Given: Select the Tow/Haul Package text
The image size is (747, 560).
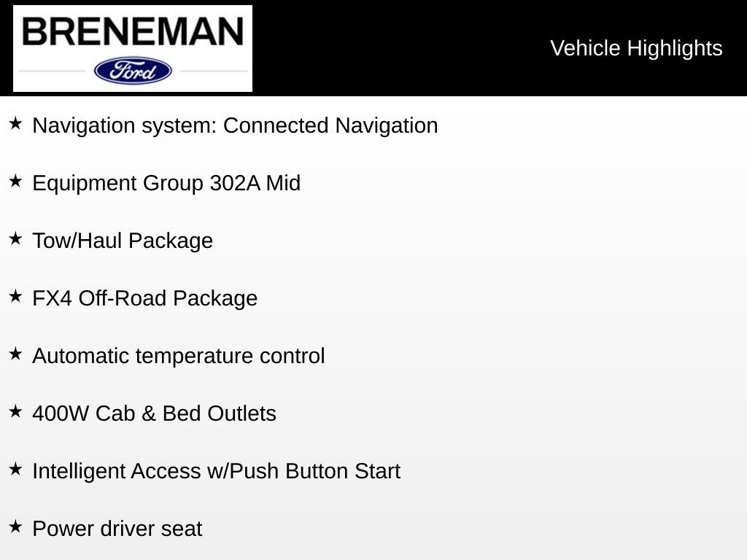Looking at the screenshot, I should pos(123,241).
